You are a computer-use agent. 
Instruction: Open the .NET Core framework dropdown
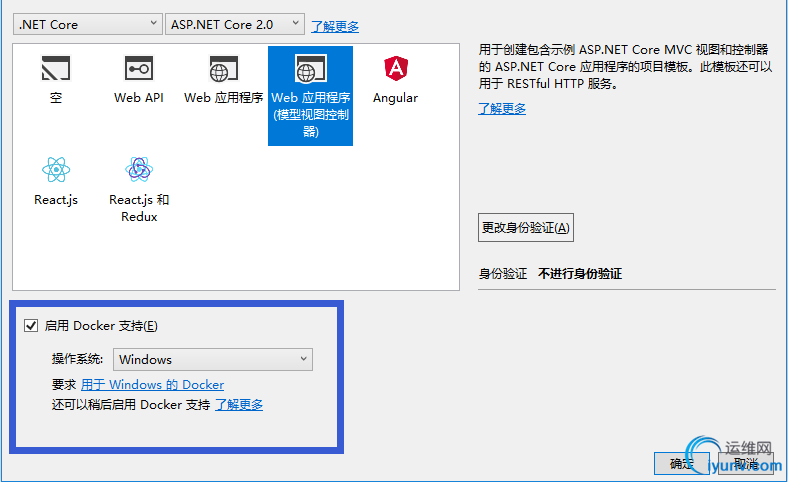[x=87, y=24]
